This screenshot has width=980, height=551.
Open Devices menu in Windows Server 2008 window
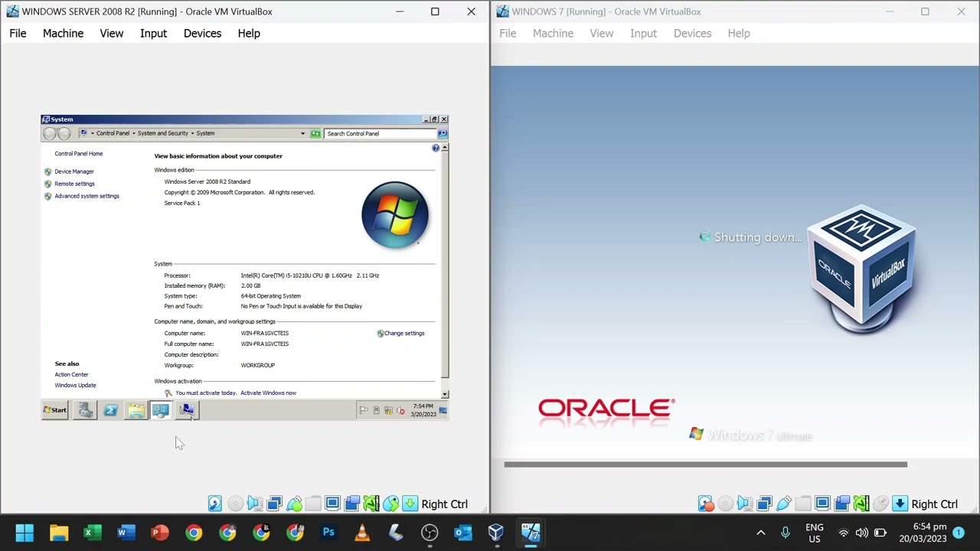click(x=202, y=33)
